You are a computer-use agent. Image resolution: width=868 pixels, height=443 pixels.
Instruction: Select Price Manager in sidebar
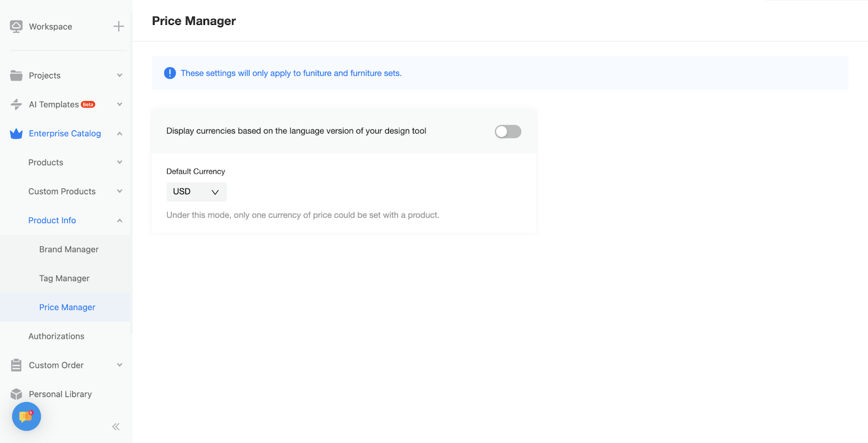67,307
